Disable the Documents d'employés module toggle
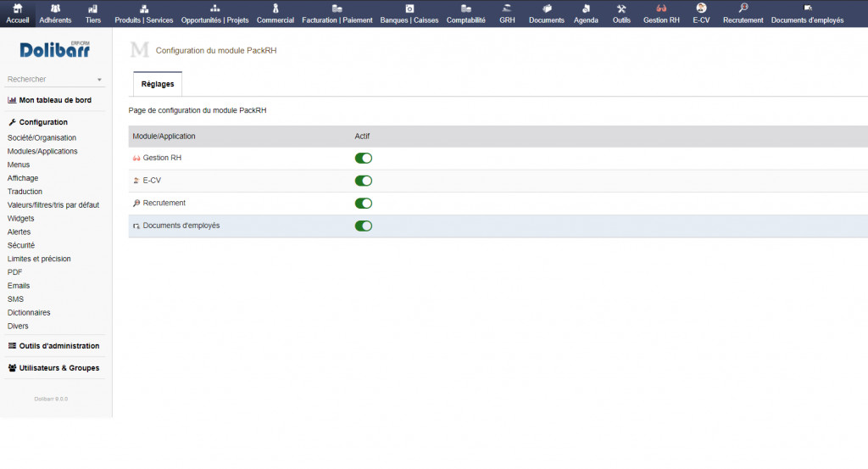868x469 pixels. pyautogui.click(x=363, y=226)
